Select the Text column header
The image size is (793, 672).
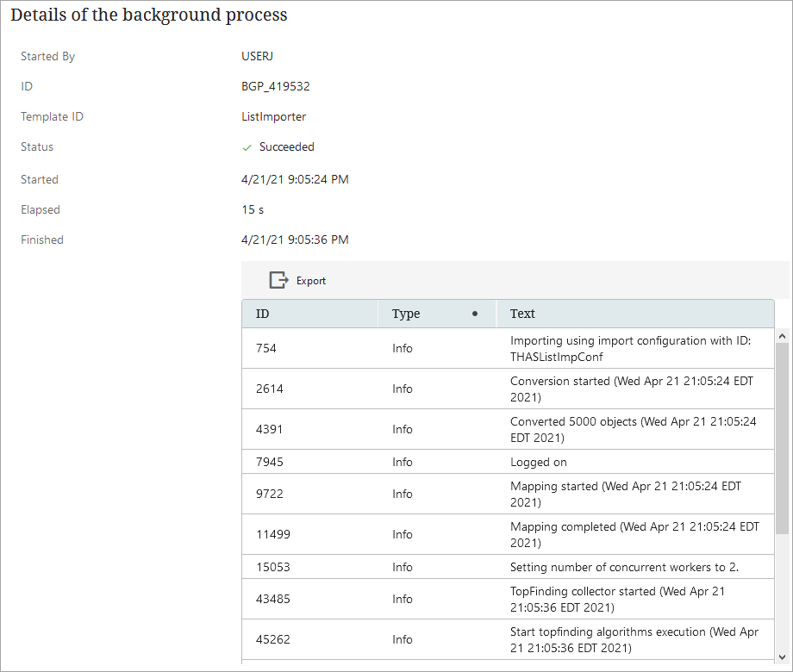pos(522,314)
